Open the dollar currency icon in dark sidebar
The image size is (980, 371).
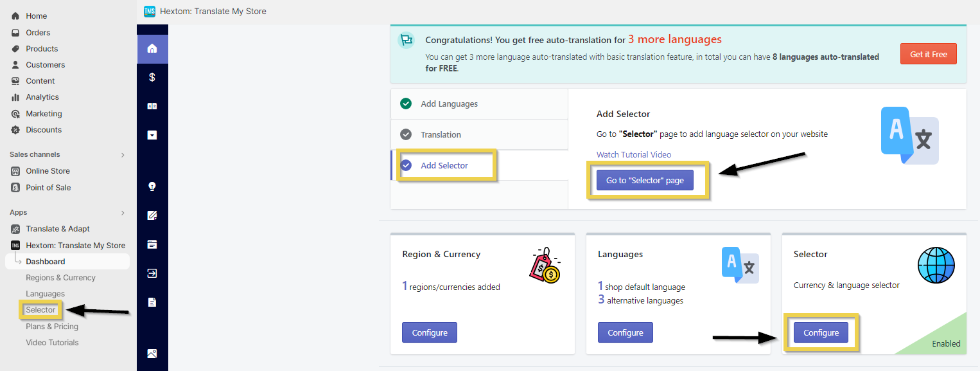pos(152,77)
